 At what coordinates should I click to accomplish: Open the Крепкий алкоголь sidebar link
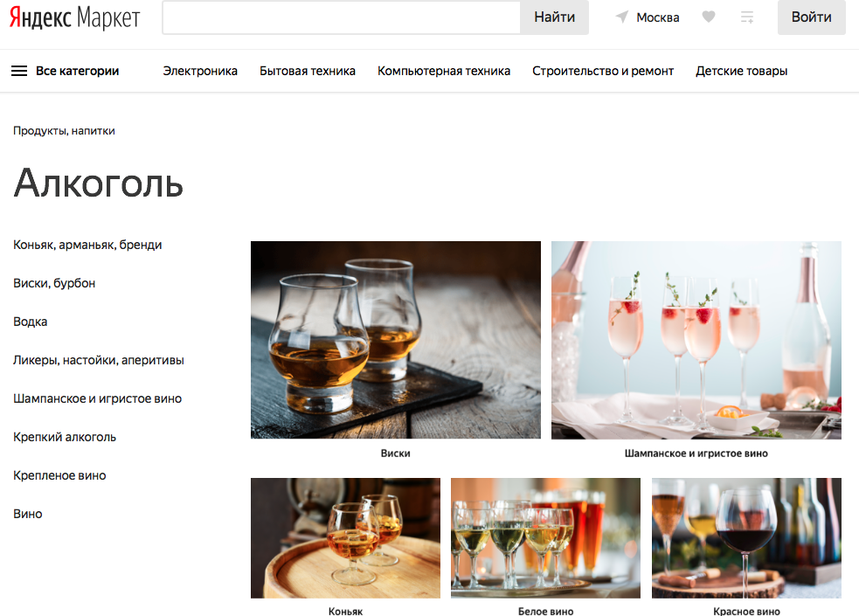click(x=65, y=437)
